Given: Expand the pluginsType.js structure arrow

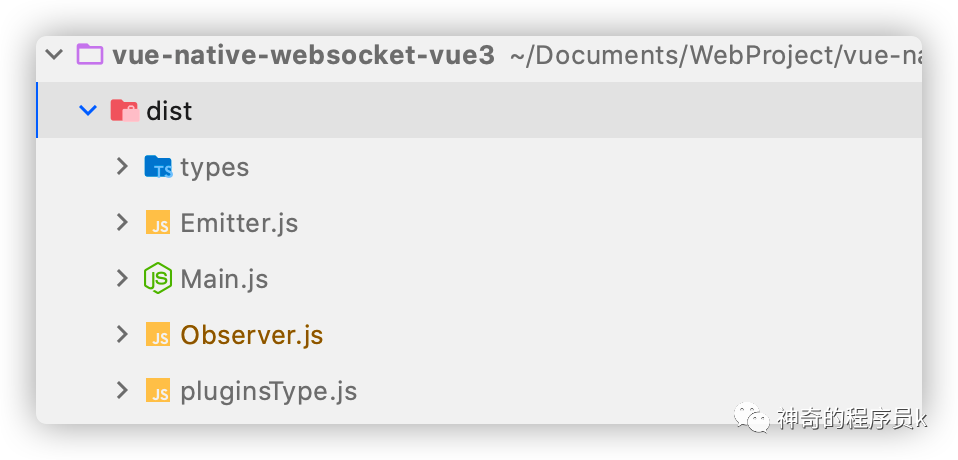Looking at the screenshot, I should point(122,390).
